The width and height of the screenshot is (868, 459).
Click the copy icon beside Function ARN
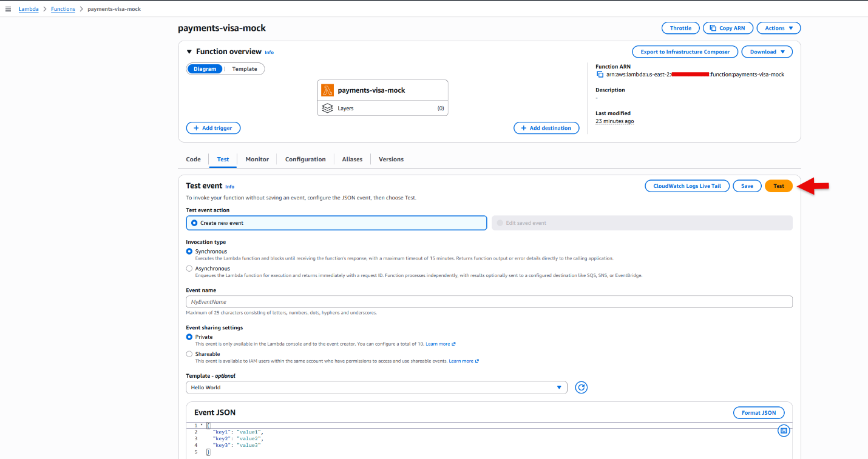600,75
